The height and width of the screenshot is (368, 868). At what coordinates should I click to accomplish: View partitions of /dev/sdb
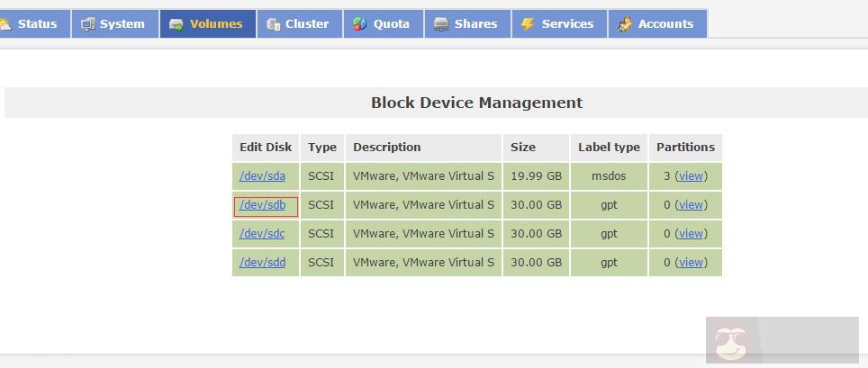pos(691,205)
